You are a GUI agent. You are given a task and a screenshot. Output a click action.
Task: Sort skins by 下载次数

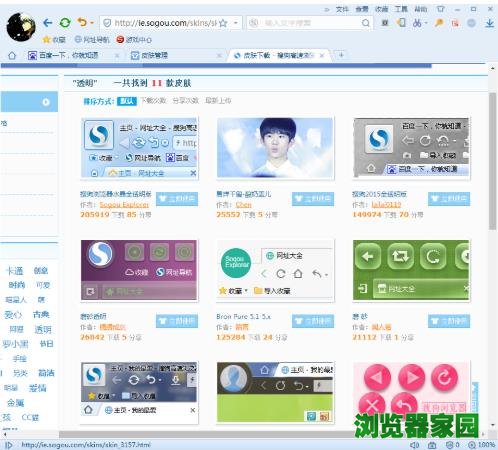point(153,101)
